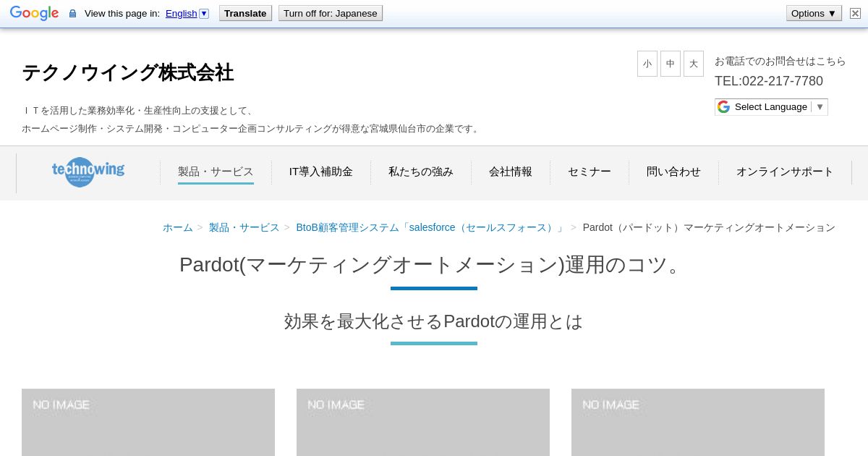This screenshot has height=456, width=868.
Task: Click right NO IMAGE thumbnail
Action: (698, 422)
